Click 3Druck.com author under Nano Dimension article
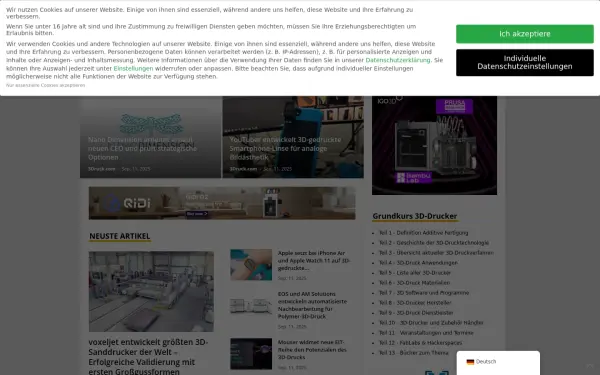 [101, 169]
